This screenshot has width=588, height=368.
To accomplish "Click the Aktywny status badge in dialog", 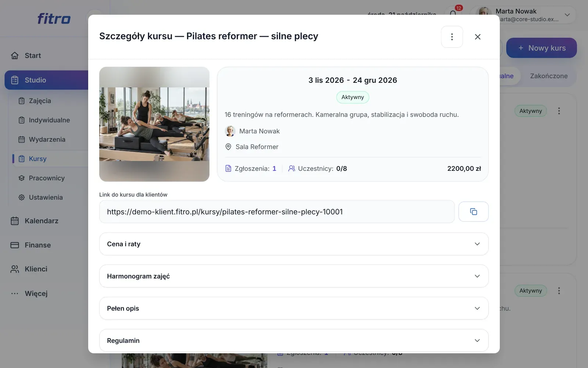I will [352, 97].
